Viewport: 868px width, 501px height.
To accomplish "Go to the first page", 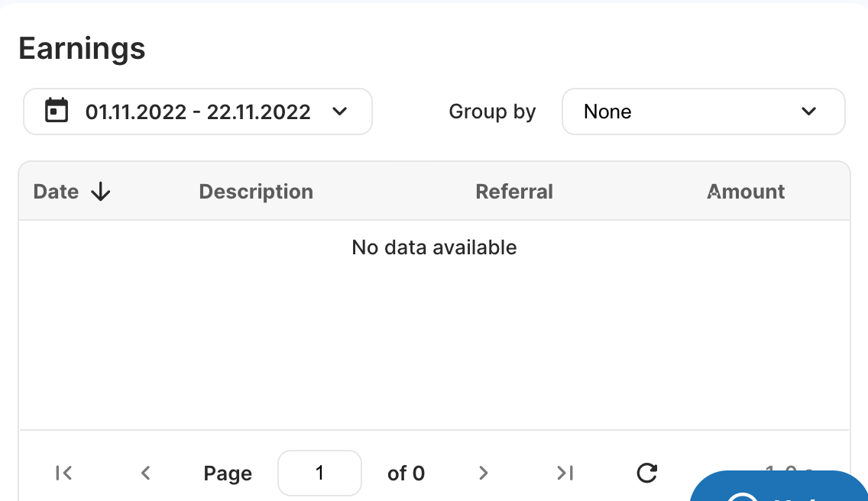I will coord(63,473).
